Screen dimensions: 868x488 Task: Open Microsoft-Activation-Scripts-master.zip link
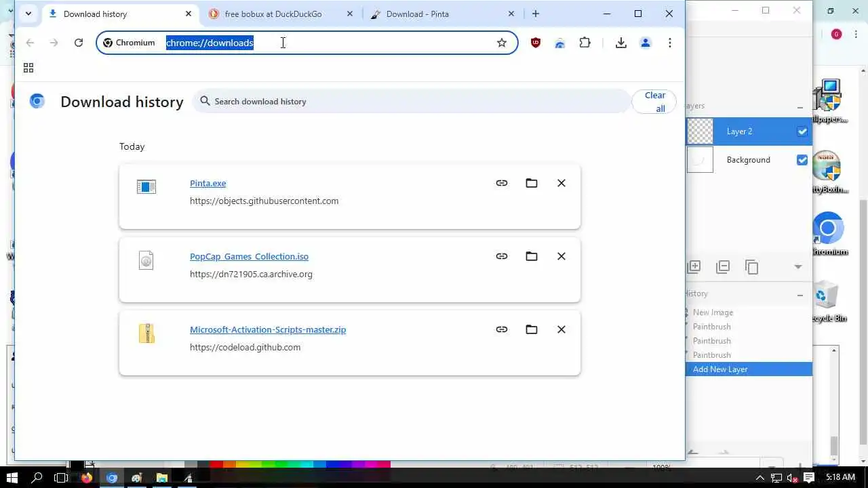[x=268, y=329]
